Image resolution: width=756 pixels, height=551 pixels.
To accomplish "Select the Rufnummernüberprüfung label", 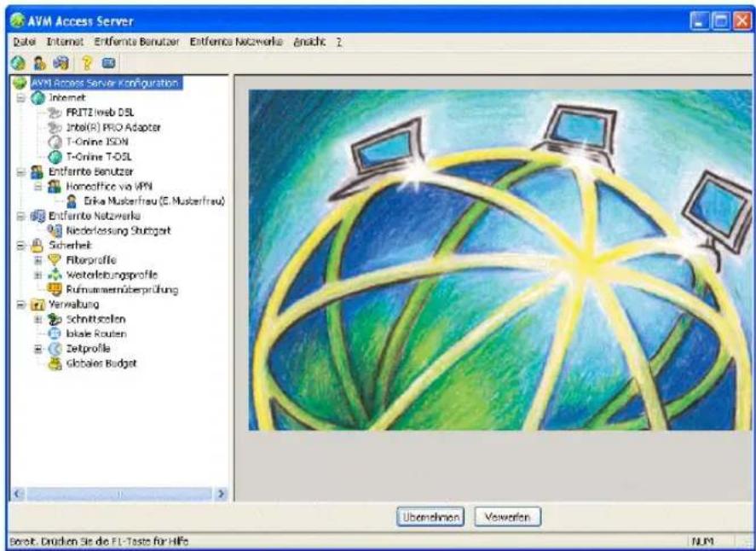I will pyautogui.click(x=123, y=290).
